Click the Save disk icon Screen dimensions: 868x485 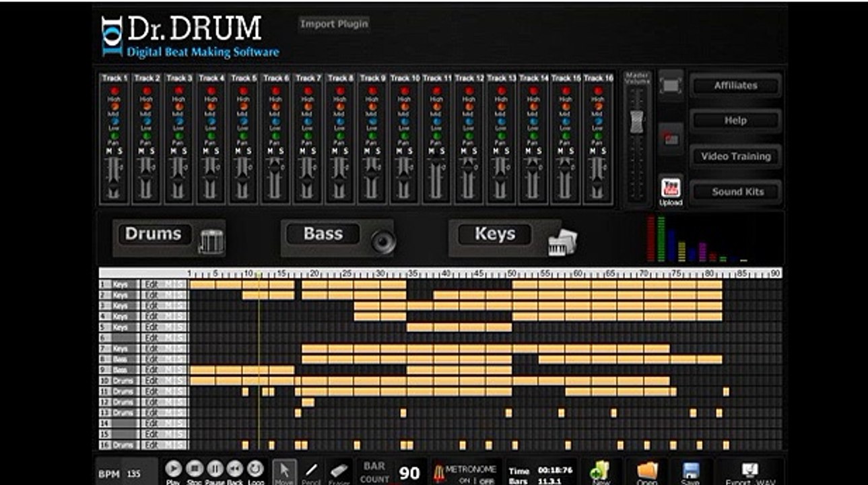click(x=690, y=470)
